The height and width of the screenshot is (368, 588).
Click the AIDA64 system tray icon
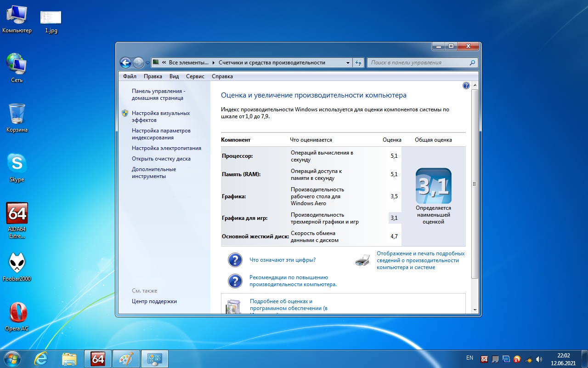coord(484,359)
